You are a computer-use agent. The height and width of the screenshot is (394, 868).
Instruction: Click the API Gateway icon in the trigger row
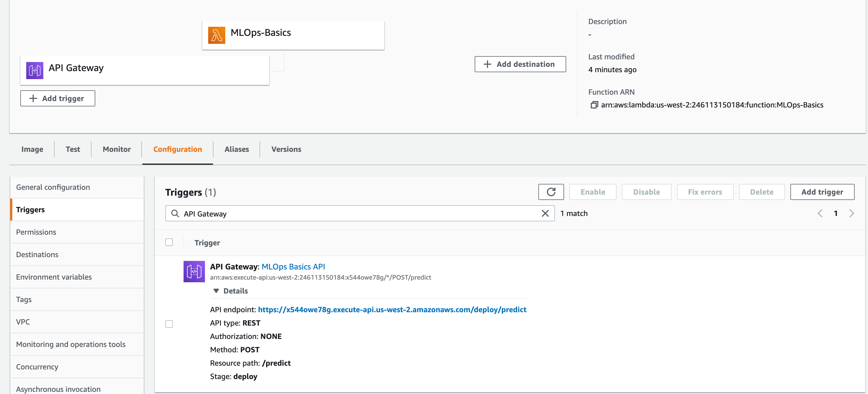(x=194, y=271)
